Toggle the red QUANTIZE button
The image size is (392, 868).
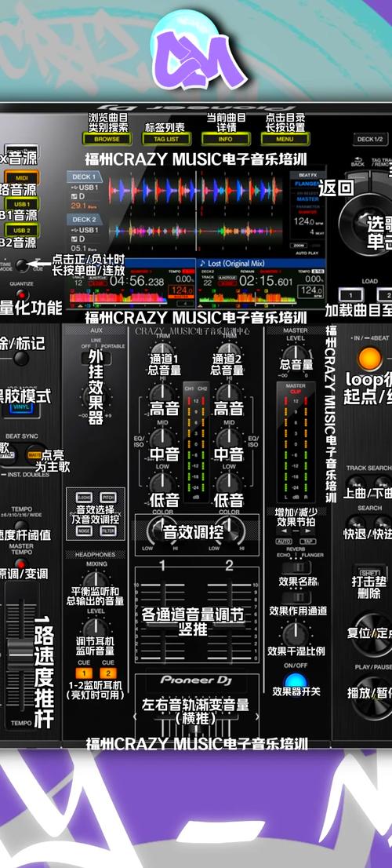click(22, 294)
